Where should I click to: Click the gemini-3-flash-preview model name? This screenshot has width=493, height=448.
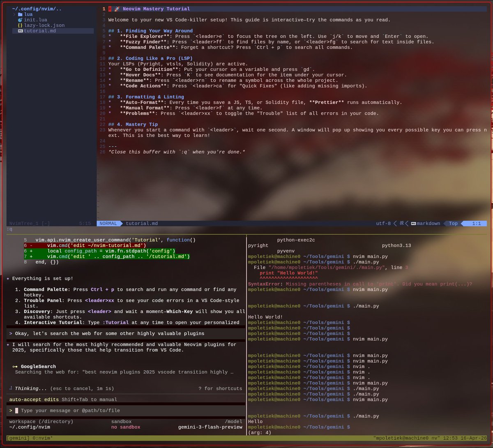[210, 427]
